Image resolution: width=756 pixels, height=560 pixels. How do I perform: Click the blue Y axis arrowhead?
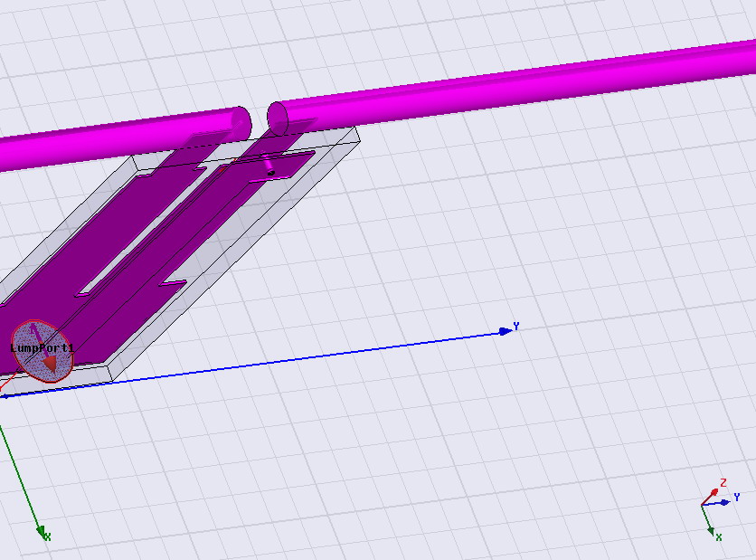click(506, 331)
